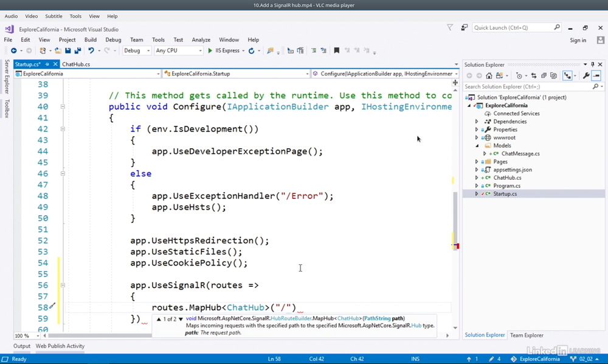Click the Uncomment selected lines toolbar icon
This screenshot has height=364, width=608.
(x=323, y=51)
